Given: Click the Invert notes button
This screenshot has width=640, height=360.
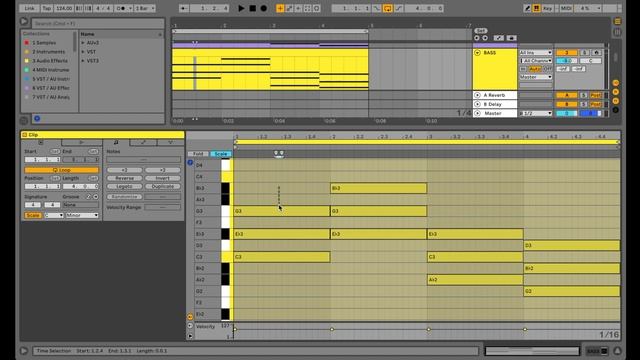Looking at the screenshot, I should click(x=162, y=178).
